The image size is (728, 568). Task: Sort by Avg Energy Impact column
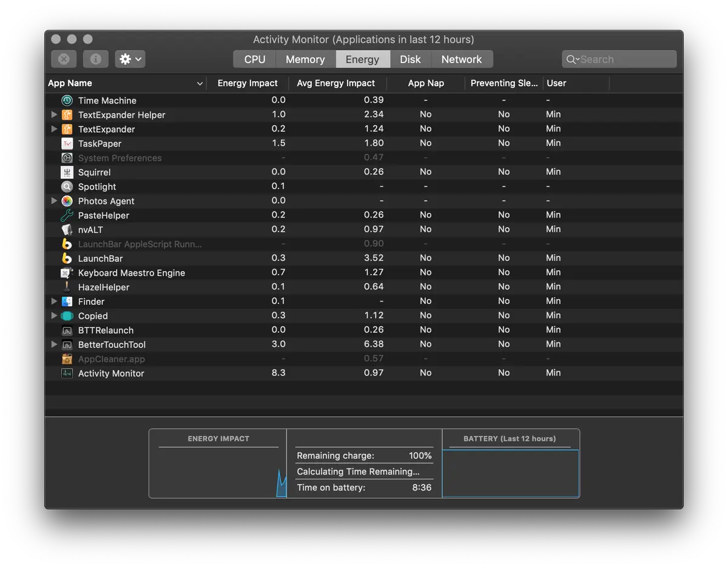(336, 83)
